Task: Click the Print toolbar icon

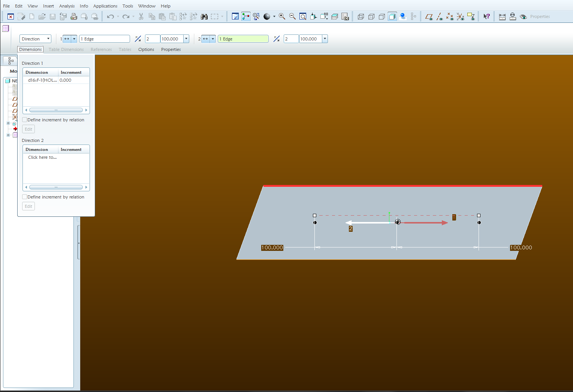Action: click(x=74, y=16)
